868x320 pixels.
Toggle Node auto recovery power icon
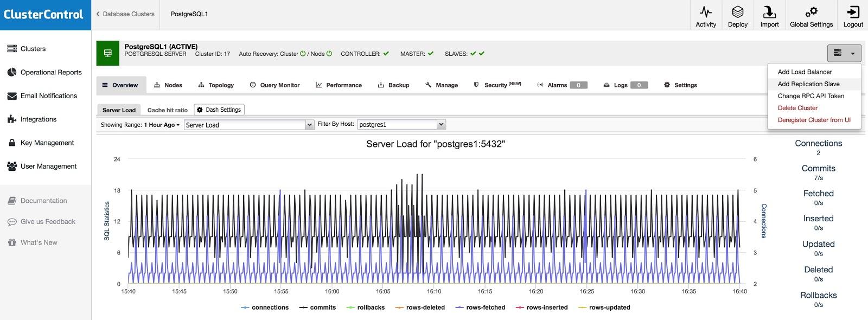(x=329, y=54)
